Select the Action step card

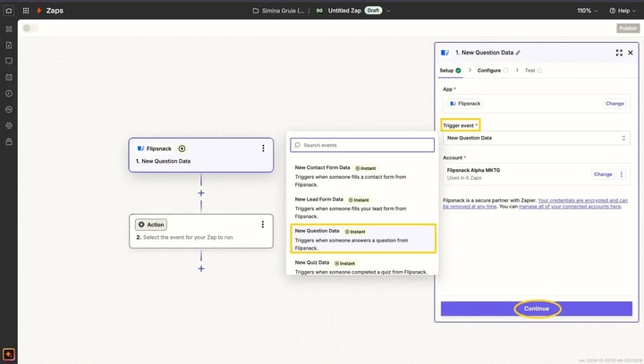tap(201, 231)
